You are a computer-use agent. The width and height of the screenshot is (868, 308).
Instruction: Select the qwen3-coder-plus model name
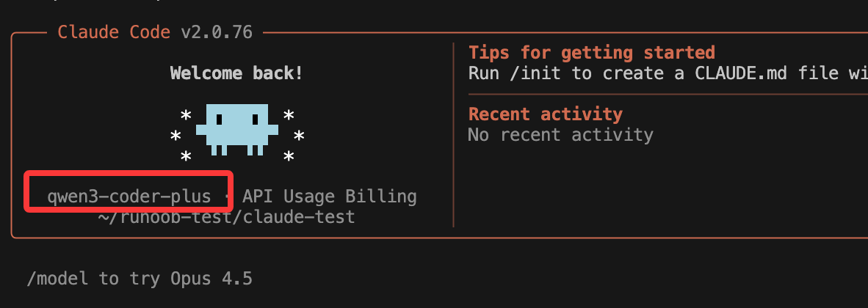click(x=129, y=197)
